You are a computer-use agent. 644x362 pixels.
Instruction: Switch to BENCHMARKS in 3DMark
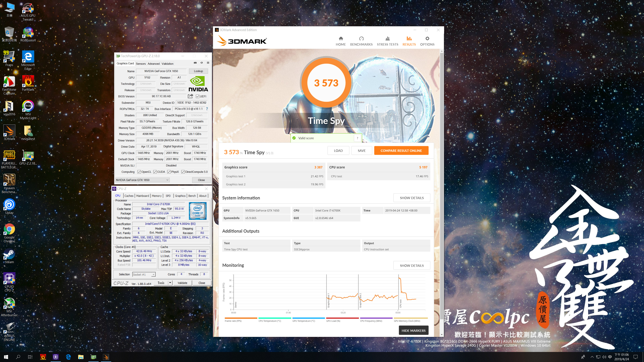coord(361,41)
